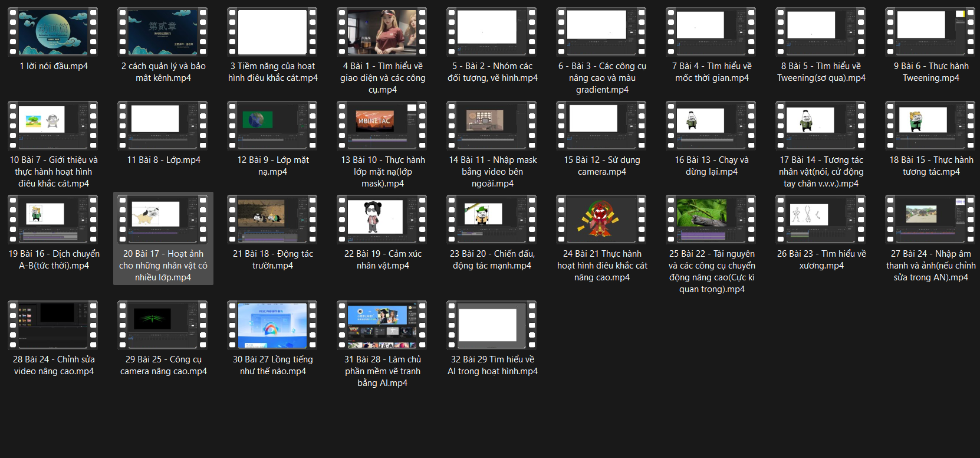Select "29 Bài 25 - Công cụ camera nâng cao.mp4"

pos(163,326)
